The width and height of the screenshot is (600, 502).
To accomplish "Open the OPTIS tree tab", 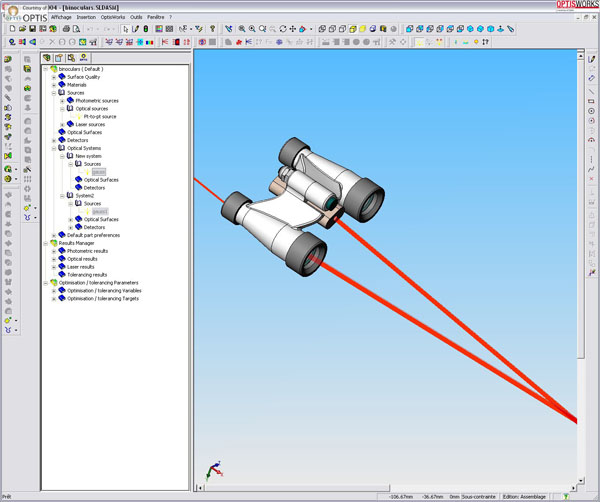I will (83, 58).
